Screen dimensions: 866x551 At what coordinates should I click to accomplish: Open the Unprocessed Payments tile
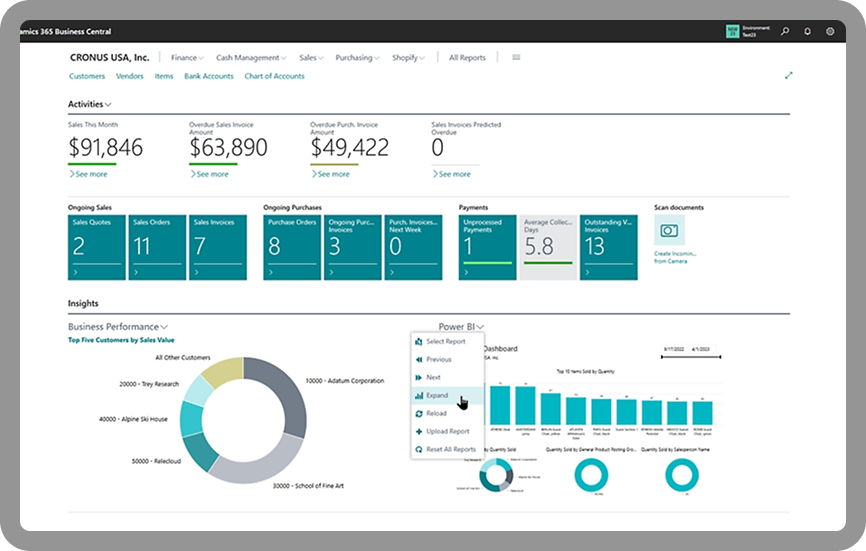click(x=488, y=247)
